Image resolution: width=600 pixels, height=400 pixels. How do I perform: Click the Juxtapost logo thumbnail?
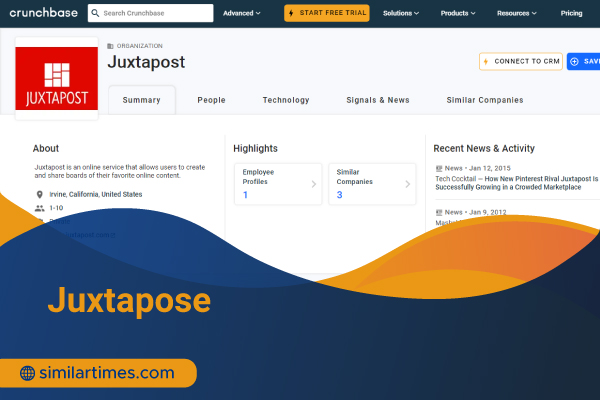57,78
